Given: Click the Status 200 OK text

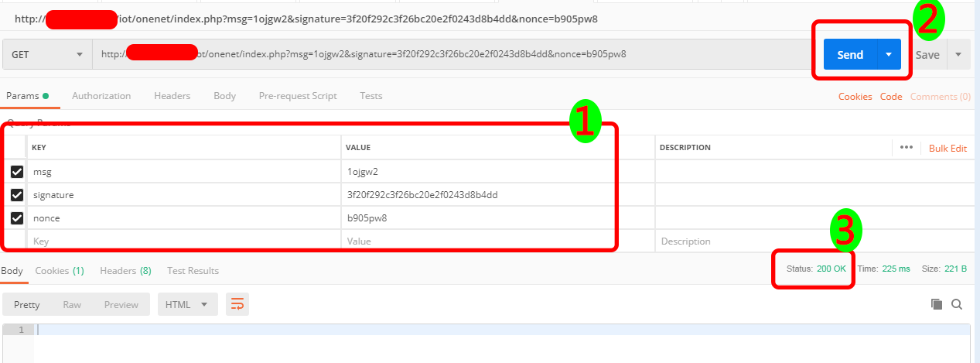Looking at the screenshot, I should point(816,269).
